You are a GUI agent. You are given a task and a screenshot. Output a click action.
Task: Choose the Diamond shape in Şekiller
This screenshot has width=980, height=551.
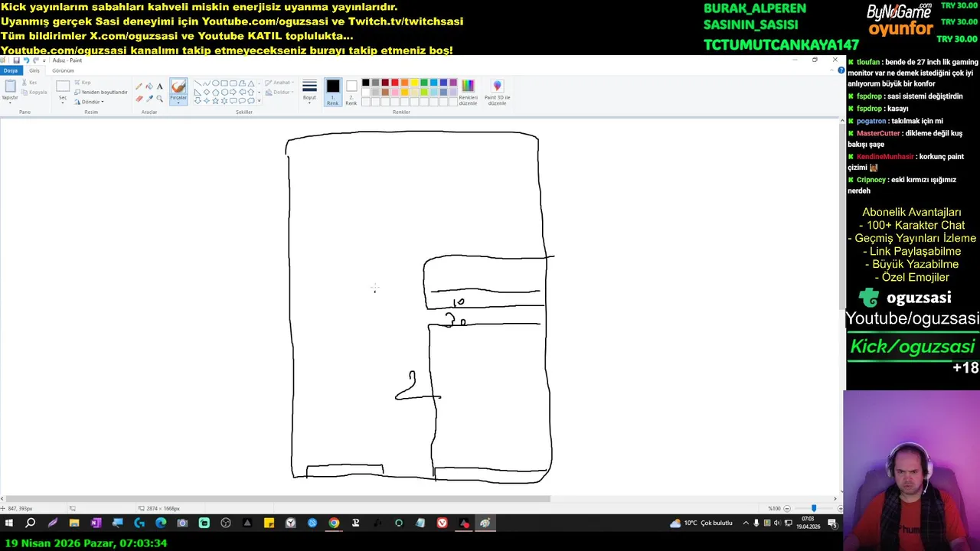pyautogui.click(x=207, y=92)
